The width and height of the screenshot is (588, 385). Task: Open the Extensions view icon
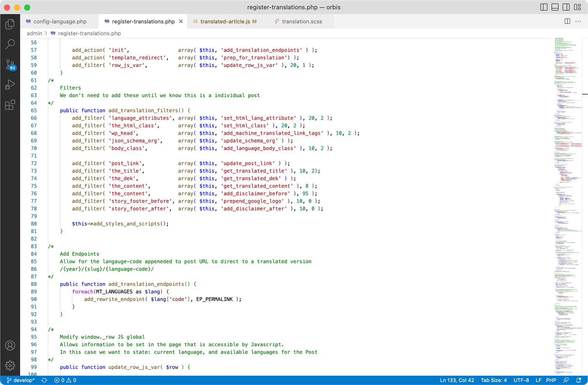point(10,105)
